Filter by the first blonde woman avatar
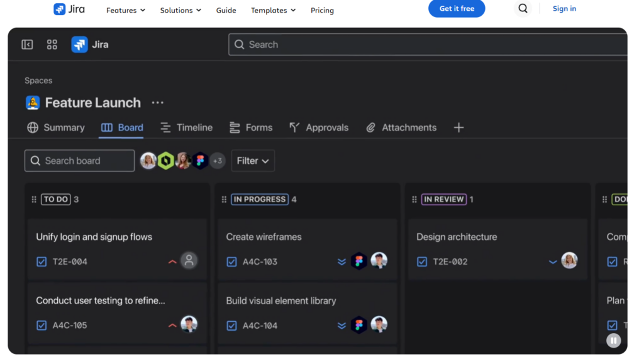This screenshot has width=644, height=364. [148, 161]
